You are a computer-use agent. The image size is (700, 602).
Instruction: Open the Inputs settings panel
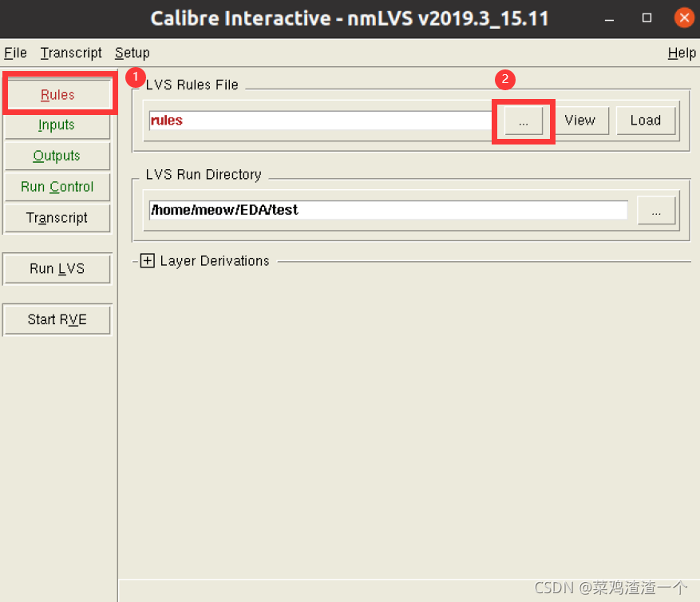click(57, 125)
